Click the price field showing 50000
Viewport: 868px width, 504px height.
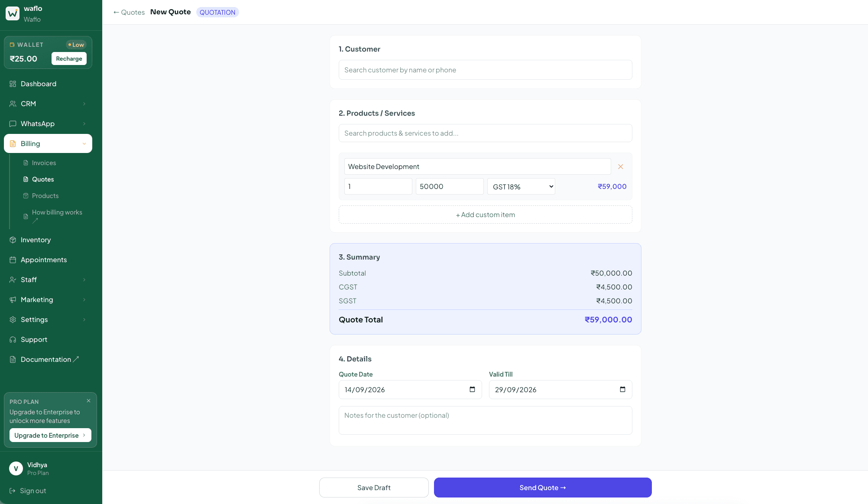[450, 186]
